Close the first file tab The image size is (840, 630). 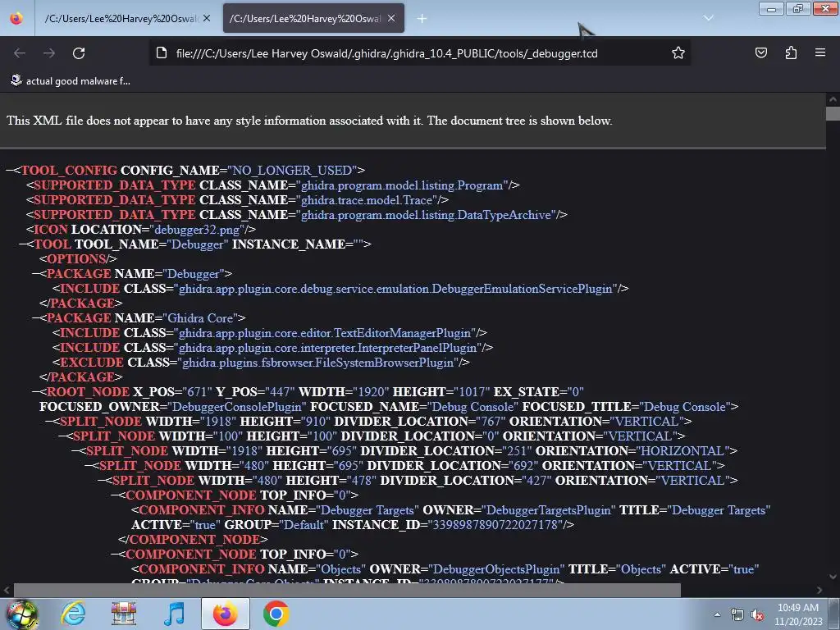click(207, 18)
